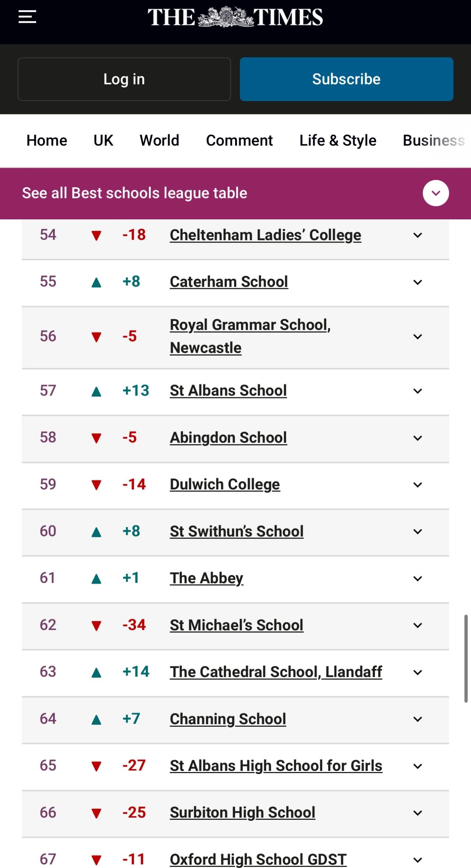Expand the St Michael's School row chevron
Image resolution: width=471 pixels, height=868 pixels.
418,625
